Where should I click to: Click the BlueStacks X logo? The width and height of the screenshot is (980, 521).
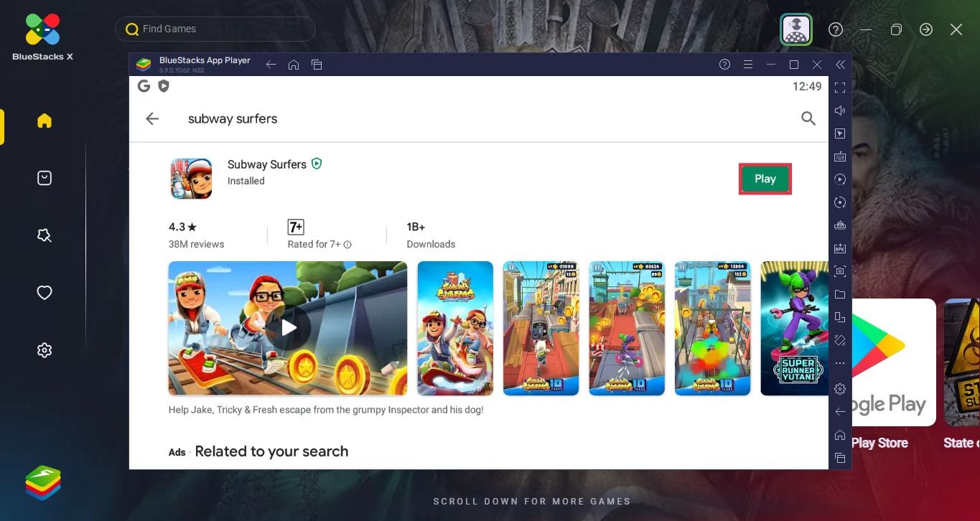coord(42,36)
